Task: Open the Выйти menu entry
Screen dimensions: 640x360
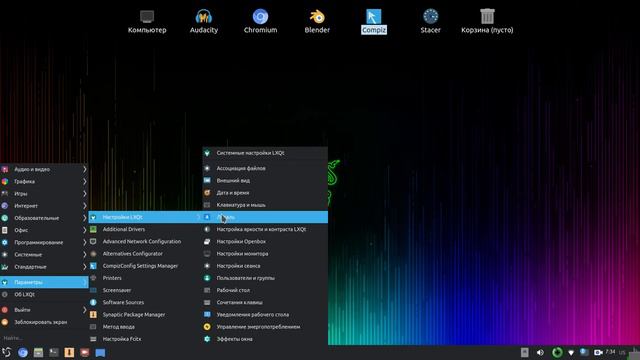Action: (x=44, y=310)
